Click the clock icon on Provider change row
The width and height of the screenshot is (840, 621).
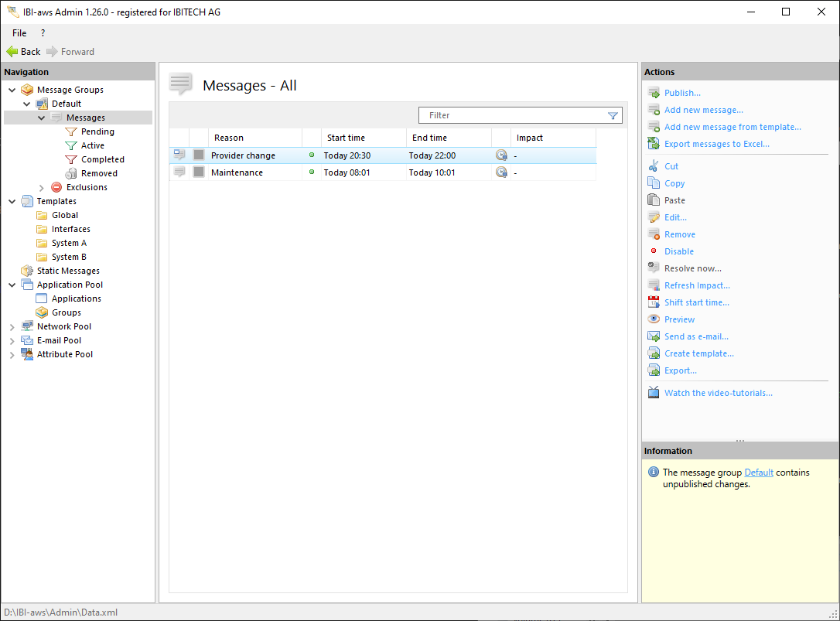[x=501, y=155]
